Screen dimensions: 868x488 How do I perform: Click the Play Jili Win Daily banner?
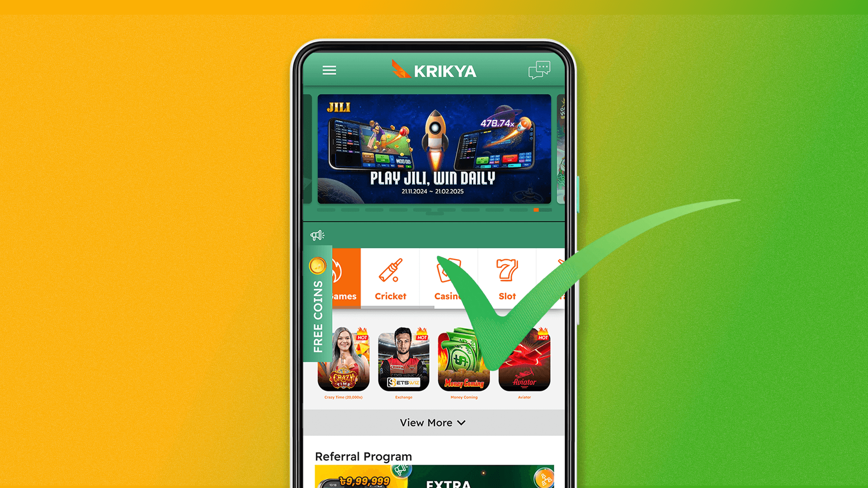click(x=434, y=152)
